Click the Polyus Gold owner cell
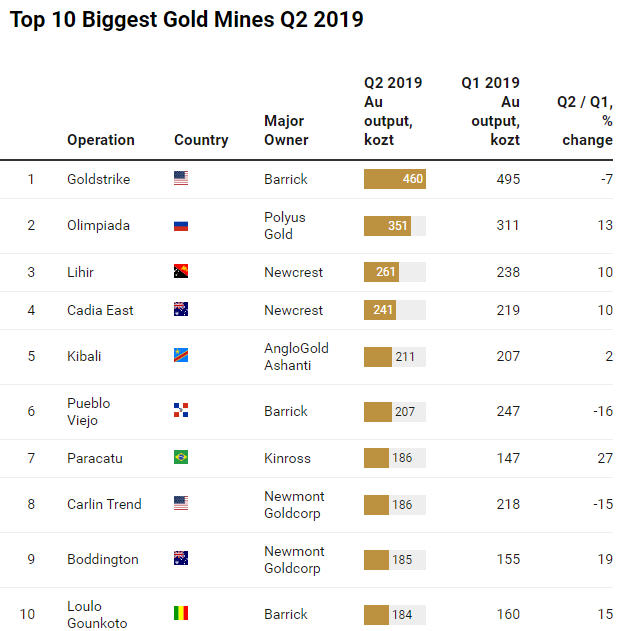The image size is (618, 631). [x=285, y=226]
